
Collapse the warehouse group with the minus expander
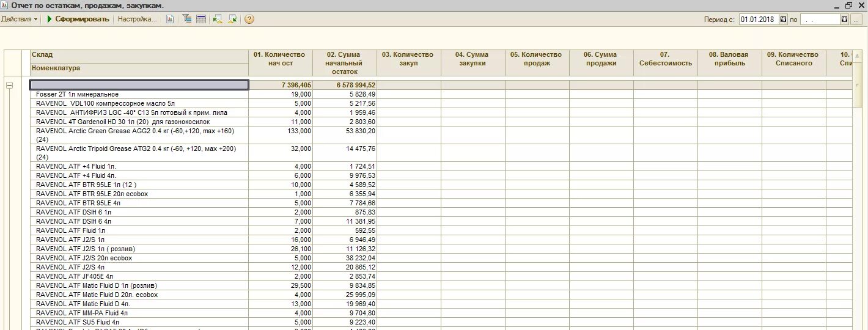pos(9,85)
